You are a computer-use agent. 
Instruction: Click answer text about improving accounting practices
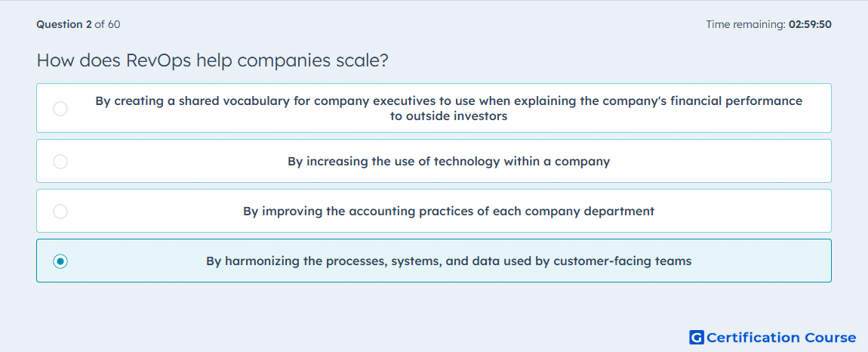click(x=448, y=212)
